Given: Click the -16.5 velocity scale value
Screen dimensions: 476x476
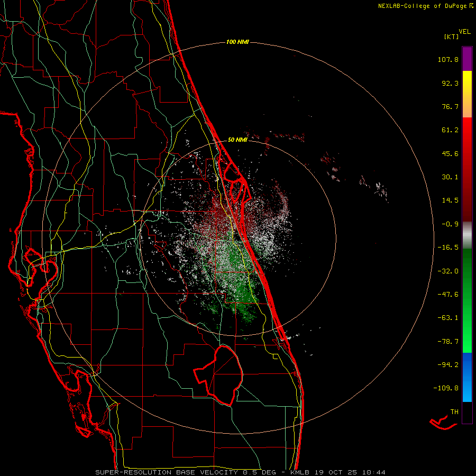Looking at the screenshot, I should point(448,248).
